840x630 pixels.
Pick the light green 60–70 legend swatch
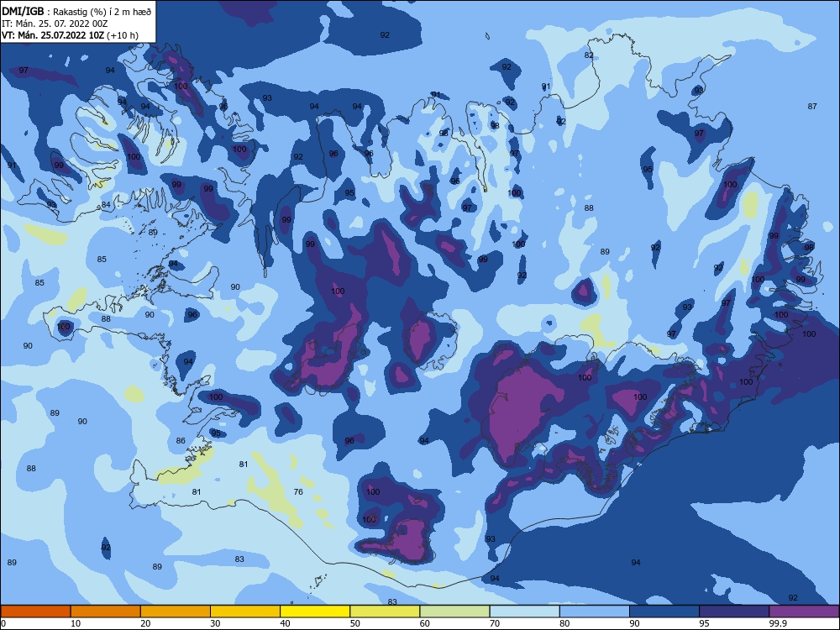click(x=454, y=612)
